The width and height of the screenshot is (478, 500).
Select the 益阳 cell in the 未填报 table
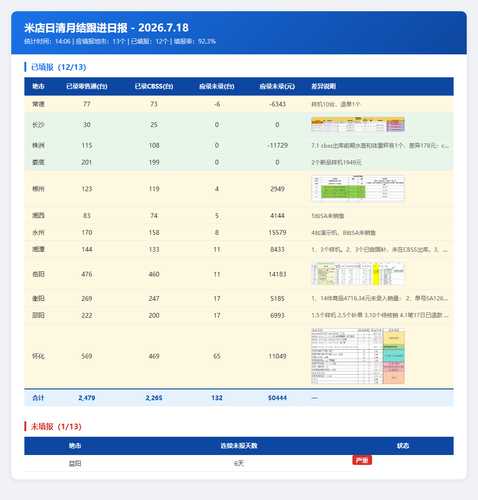[x=75, y=464]
